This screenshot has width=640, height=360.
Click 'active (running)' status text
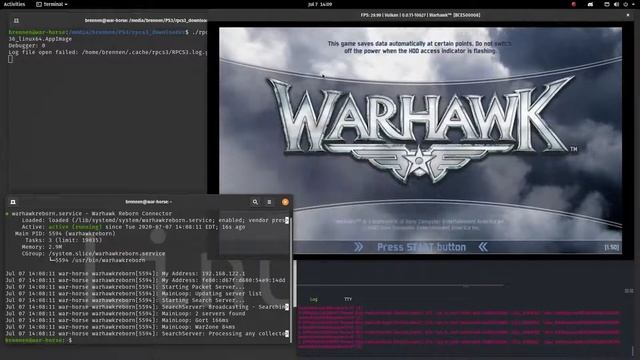75,227
